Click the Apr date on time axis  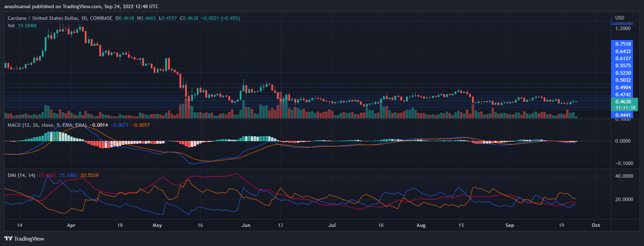(x=71, y=225)
